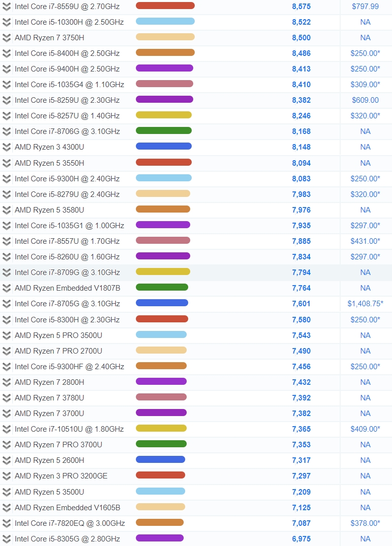Image resolution: width=392 pixels, height=546 pixels.
Task: Click the chevron icon beside Intel Core i7-8709G
Action: pyautogui.click(x=7, y=273)
